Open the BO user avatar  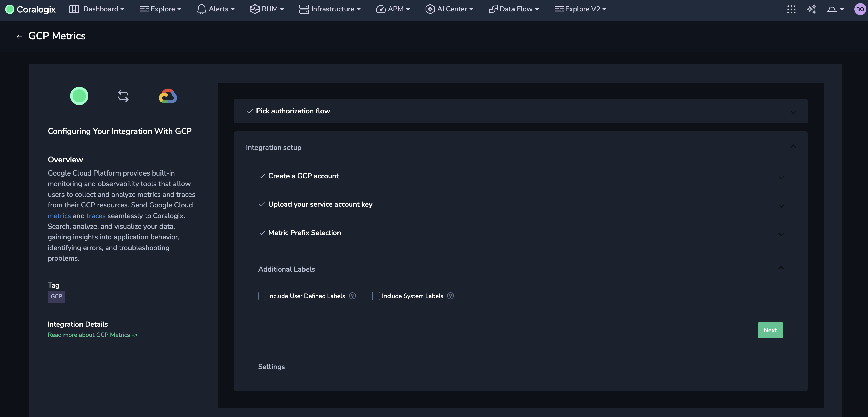tap(860, 9)
